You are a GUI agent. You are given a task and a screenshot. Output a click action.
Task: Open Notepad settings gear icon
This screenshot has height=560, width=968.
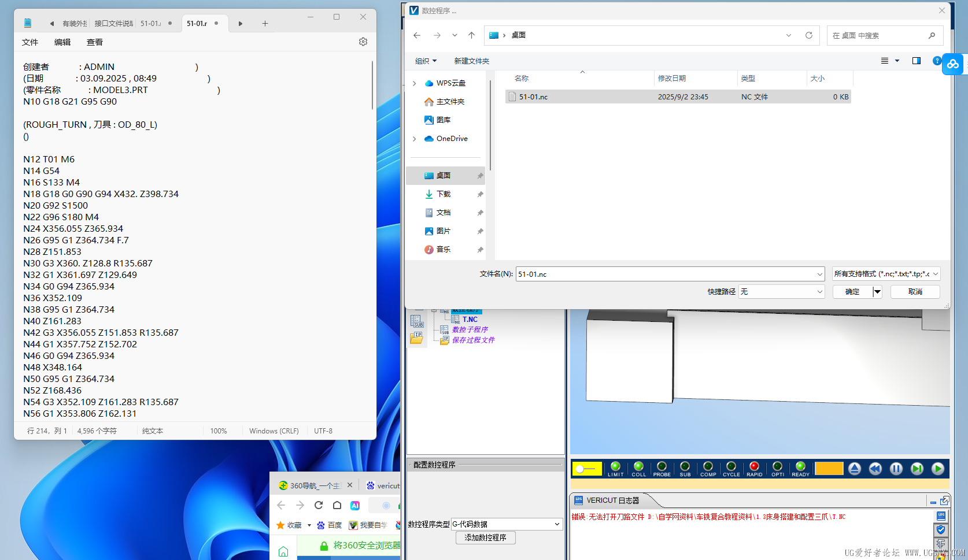(363, 42)
